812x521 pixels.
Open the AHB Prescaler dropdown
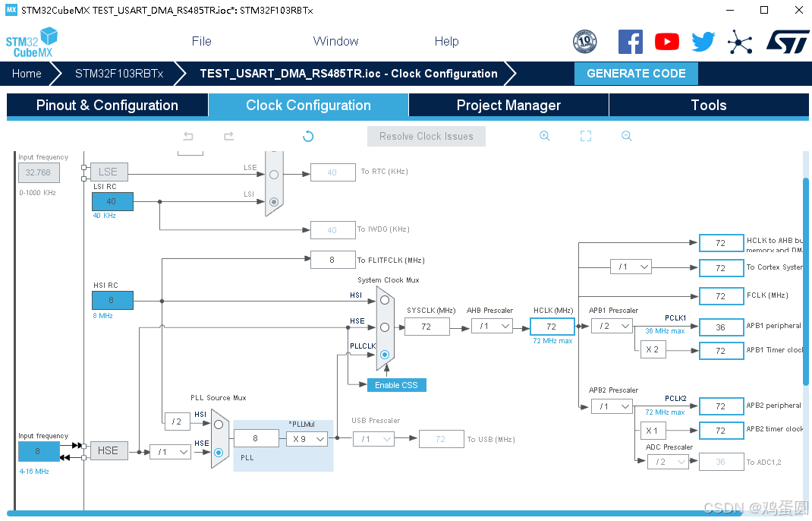click(x=492, y=326)
